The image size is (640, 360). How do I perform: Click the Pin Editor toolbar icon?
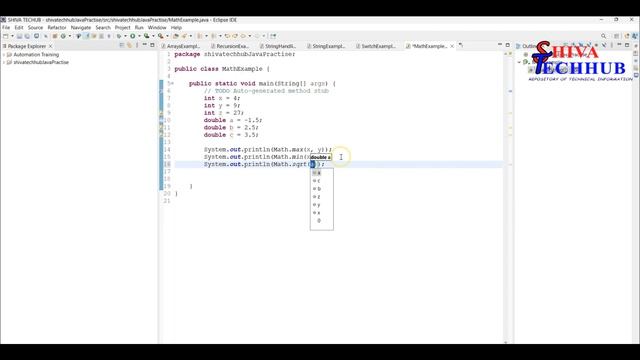(273, 36)
